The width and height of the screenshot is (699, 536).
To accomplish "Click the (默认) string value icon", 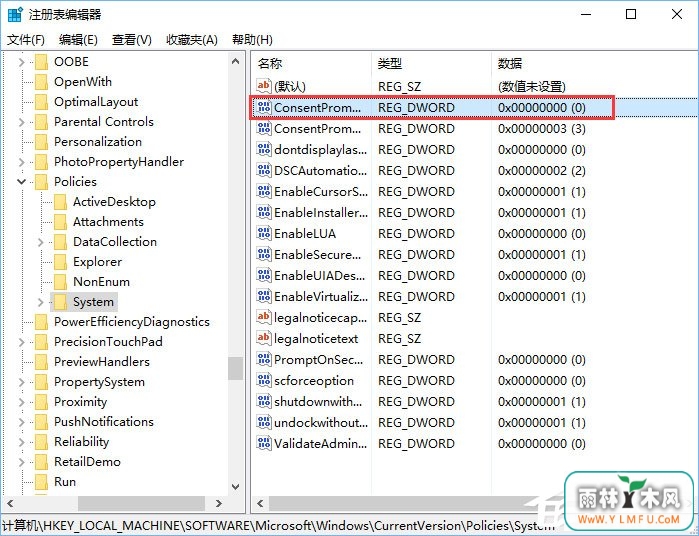I will click(264, 86).
